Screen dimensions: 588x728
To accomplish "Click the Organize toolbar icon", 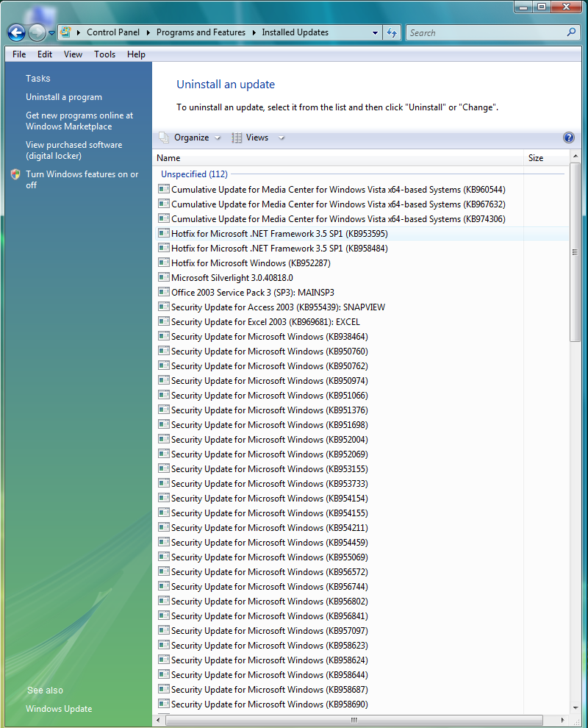I will tap(164, 138).
